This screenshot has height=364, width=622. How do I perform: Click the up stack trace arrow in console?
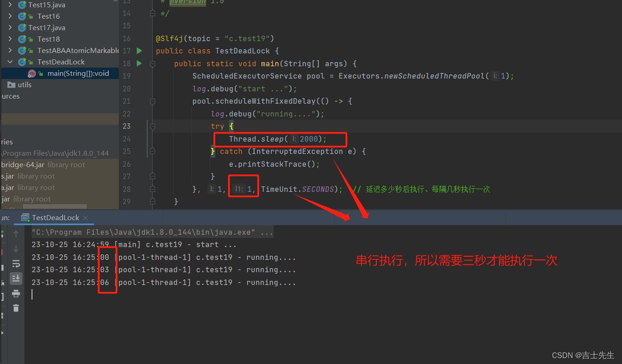coord(16,234)
